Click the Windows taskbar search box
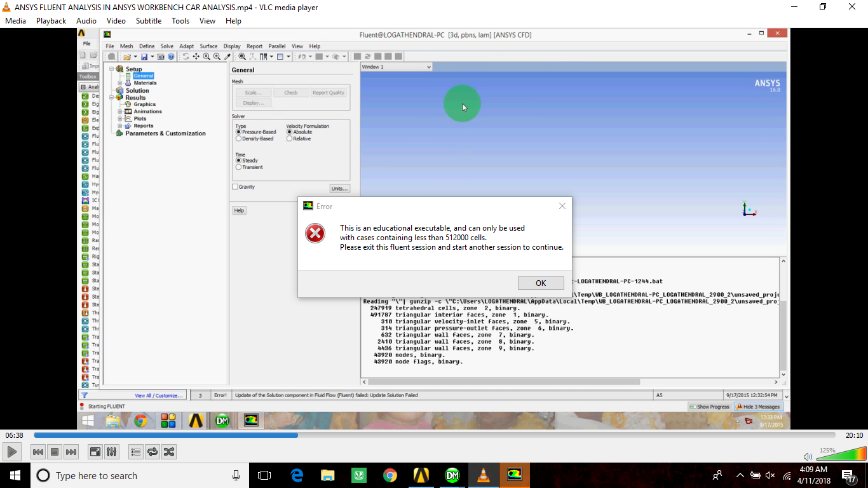868x488 pixels. click(140, 475)
